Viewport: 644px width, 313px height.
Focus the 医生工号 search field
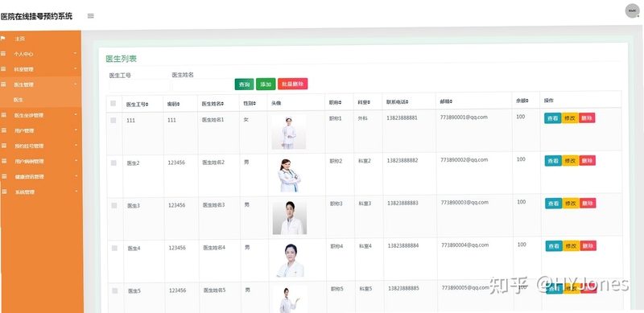(139, 85)
